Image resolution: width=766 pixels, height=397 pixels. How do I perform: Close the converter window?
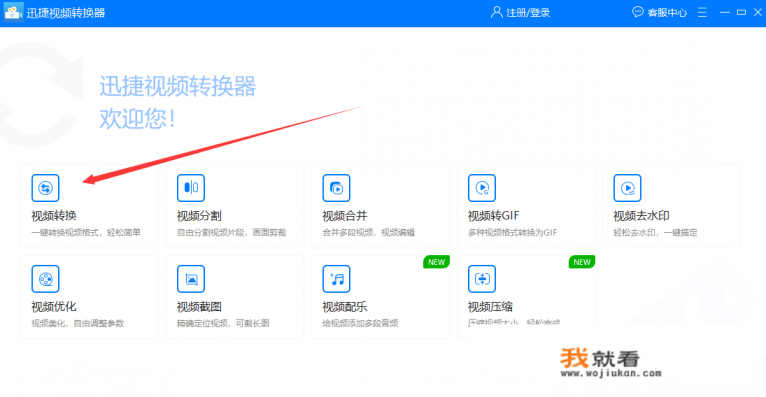(758, 12)
